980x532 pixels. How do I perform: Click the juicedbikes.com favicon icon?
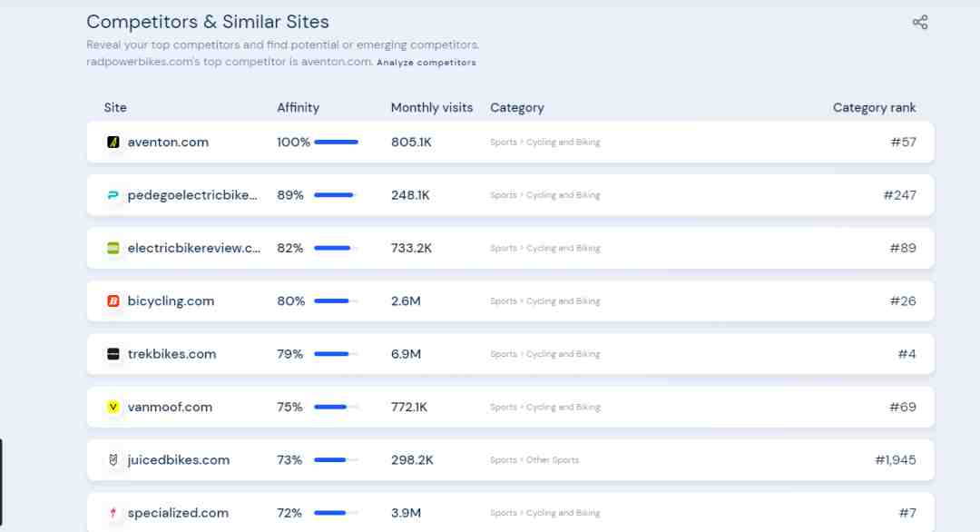[113, 460]
